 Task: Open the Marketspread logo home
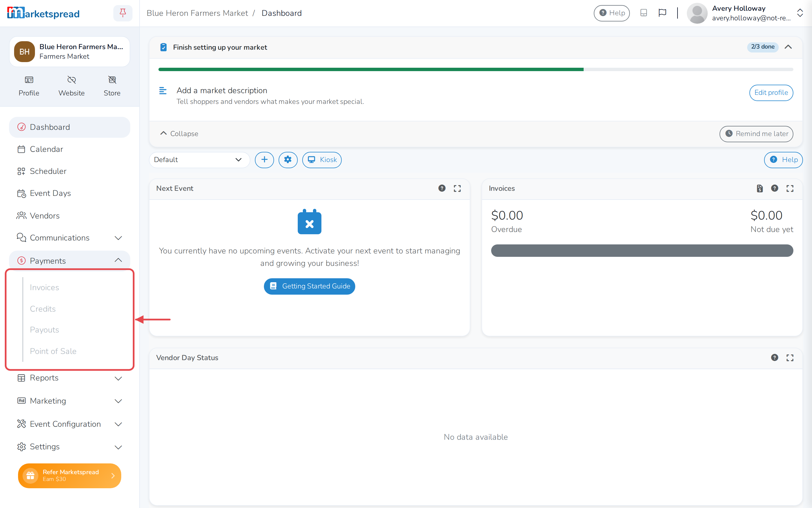coord(43,13)
